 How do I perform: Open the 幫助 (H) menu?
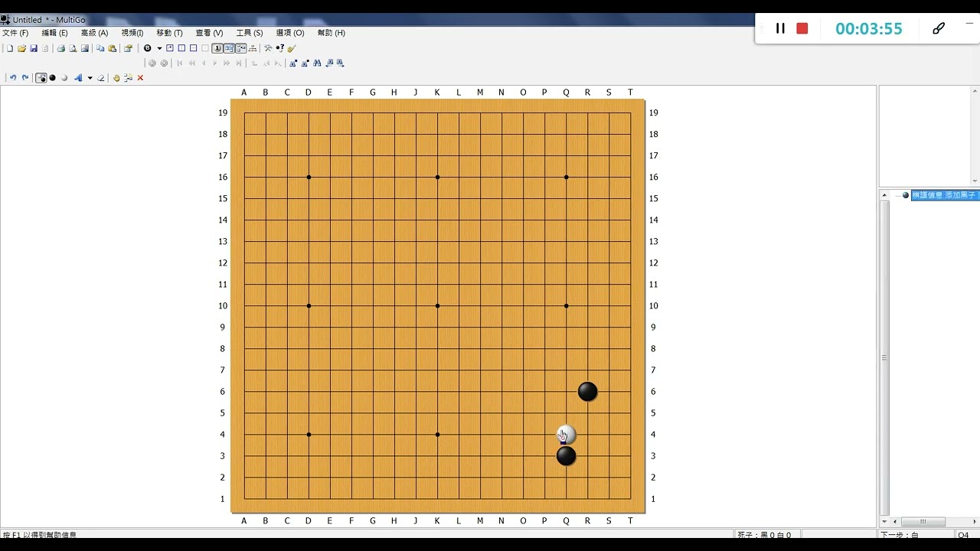(x=331, y=33)
